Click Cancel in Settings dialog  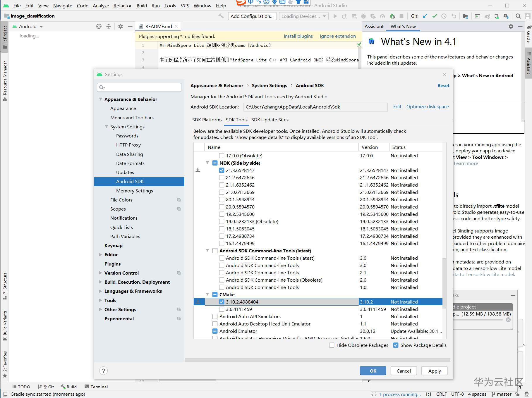point(404,371)
